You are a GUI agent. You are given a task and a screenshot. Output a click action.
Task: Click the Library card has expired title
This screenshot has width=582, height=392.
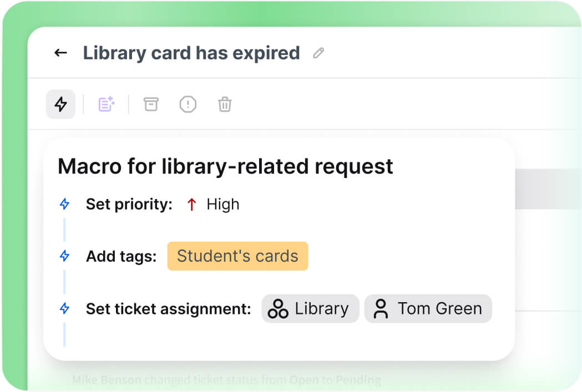point(190,53)
